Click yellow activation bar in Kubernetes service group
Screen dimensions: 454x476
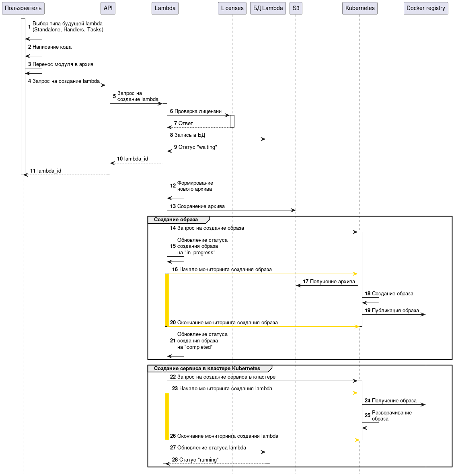click(167, 416)
